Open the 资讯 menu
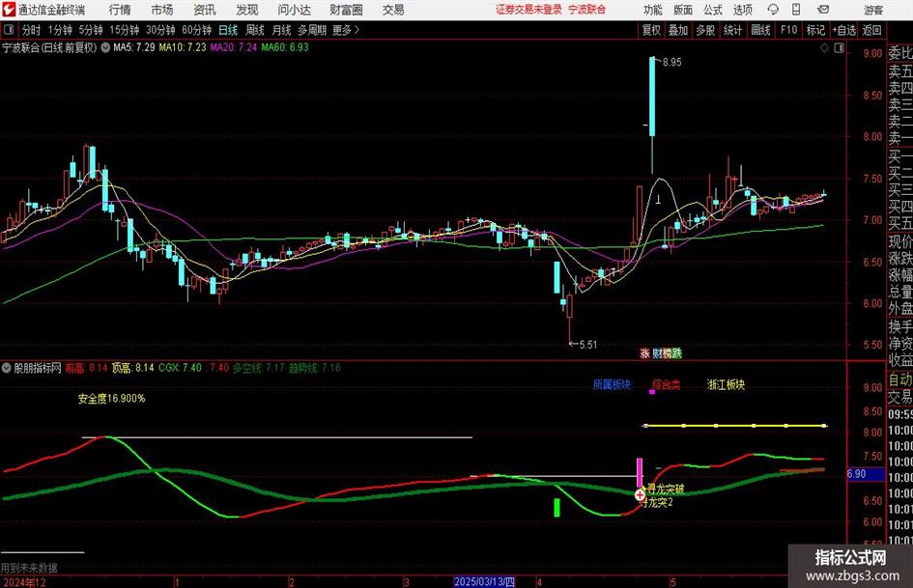 click(x=205, y=10)
